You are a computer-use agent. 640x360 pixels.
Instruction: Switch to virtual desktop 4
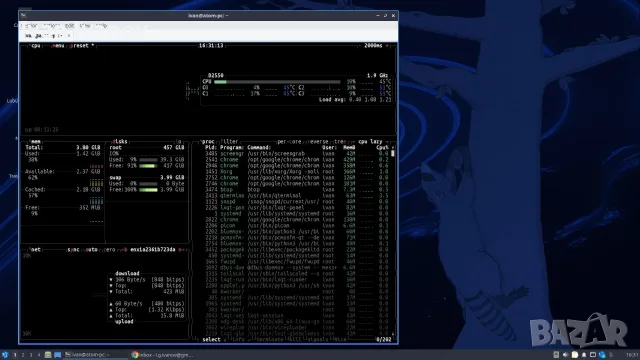(x=39, y=355)
